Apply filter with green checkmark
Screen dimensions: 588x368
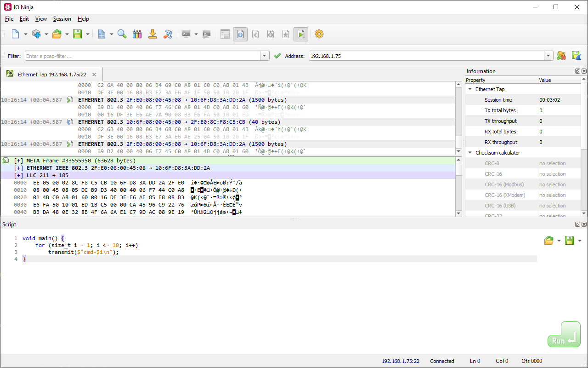click(x=277, y=56)
